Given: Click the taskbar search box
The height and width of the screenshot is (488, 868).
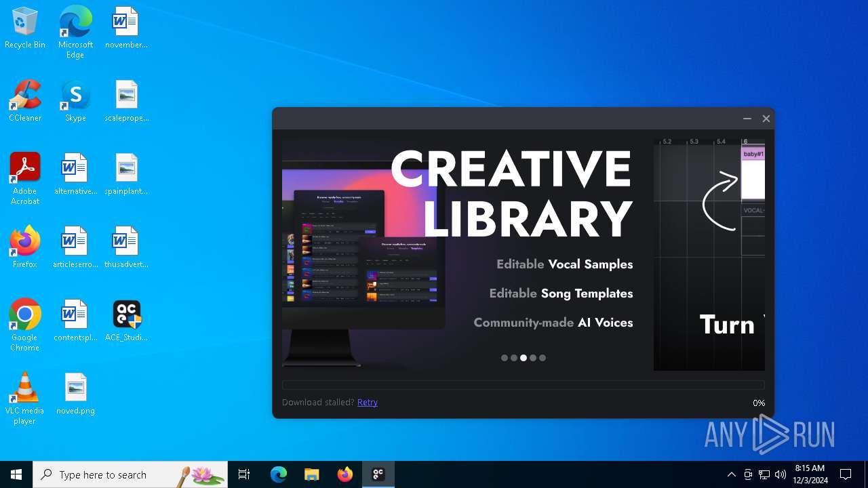Looking at the screenshot, I should pyautogui.click(x=130, y=474).
